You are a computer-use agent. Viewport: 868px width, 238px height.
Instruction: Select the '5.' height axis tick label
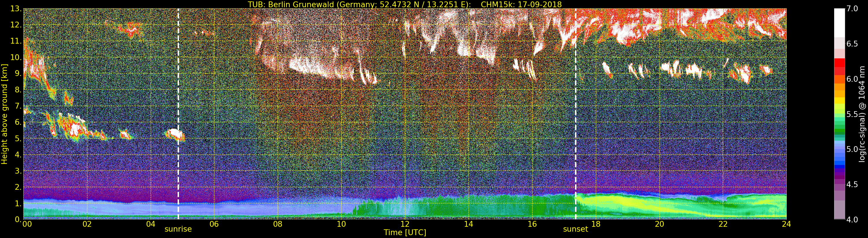(18, 138)
